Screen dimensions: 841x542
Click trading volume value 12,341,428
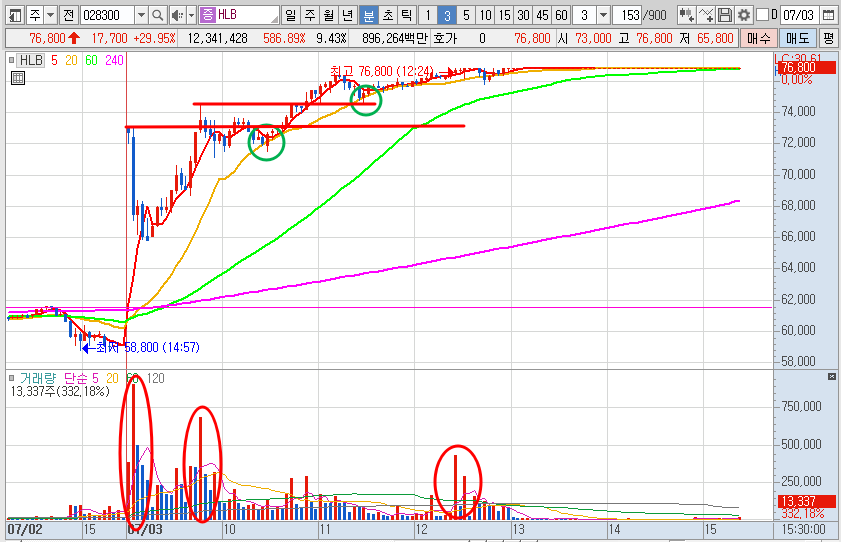pos(218,39)
